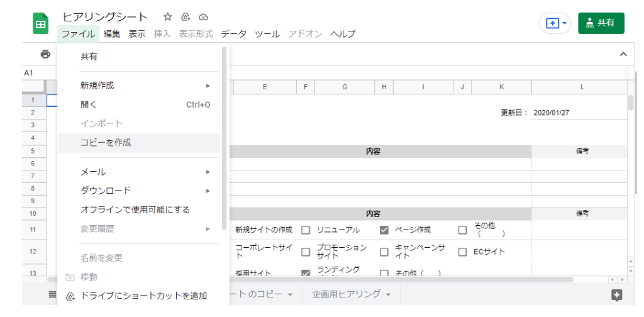This screenshot has height=317, width=644.
Task: Toggle the リニューアル checkbox
Action: pos(306,230)
